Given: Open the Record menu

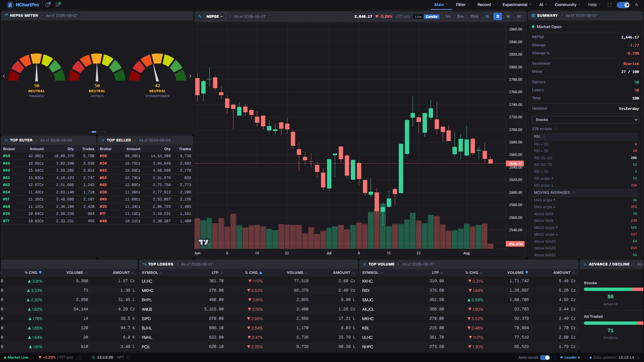Looking at the screenshot, I should coord(486,5).
